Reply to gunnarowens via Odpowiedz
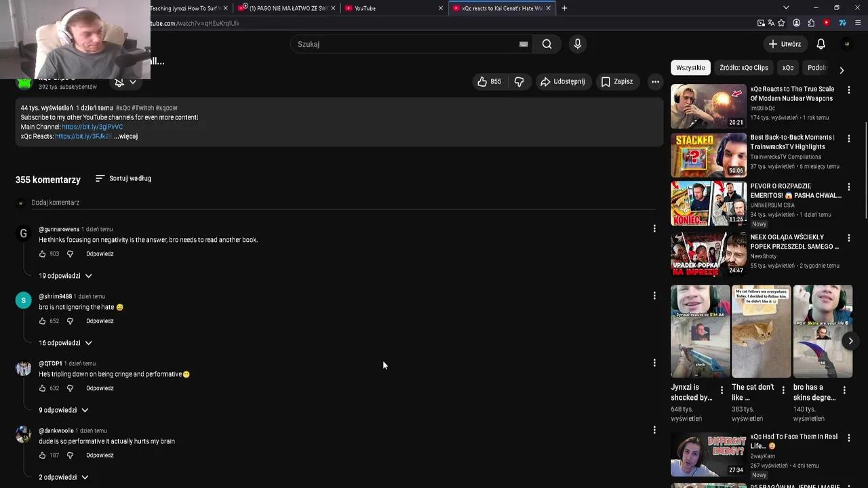 [x=100, y=254]
